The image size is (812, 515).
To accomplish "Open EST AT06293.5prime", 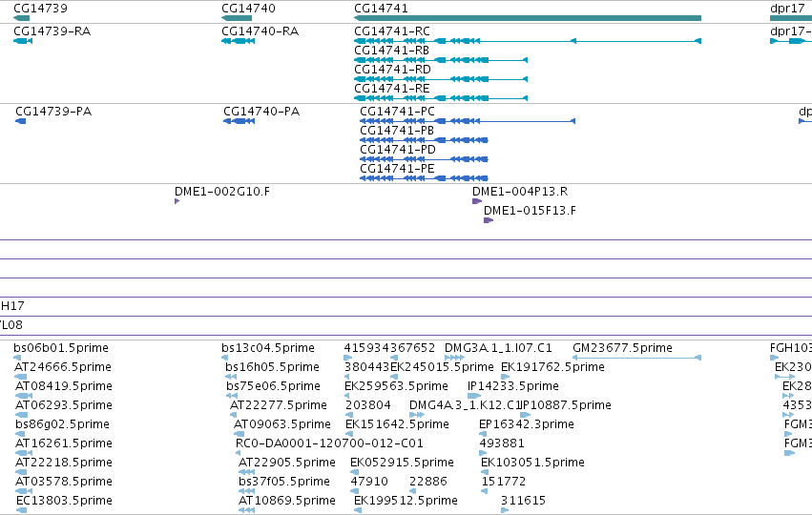I will (64, 405).
